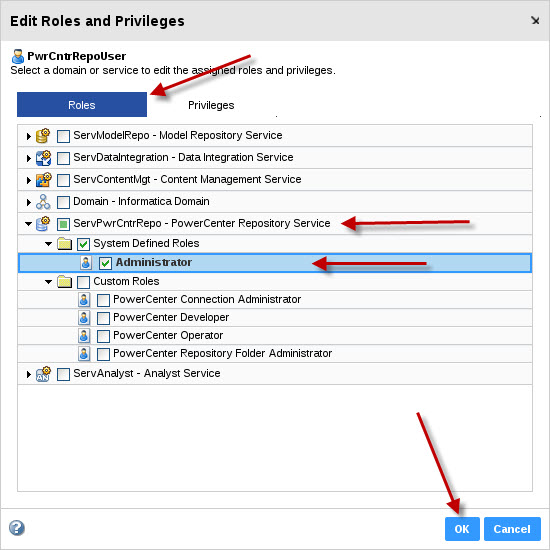
Task: Click the Analyst Service icon
Action: click(43, 374)
